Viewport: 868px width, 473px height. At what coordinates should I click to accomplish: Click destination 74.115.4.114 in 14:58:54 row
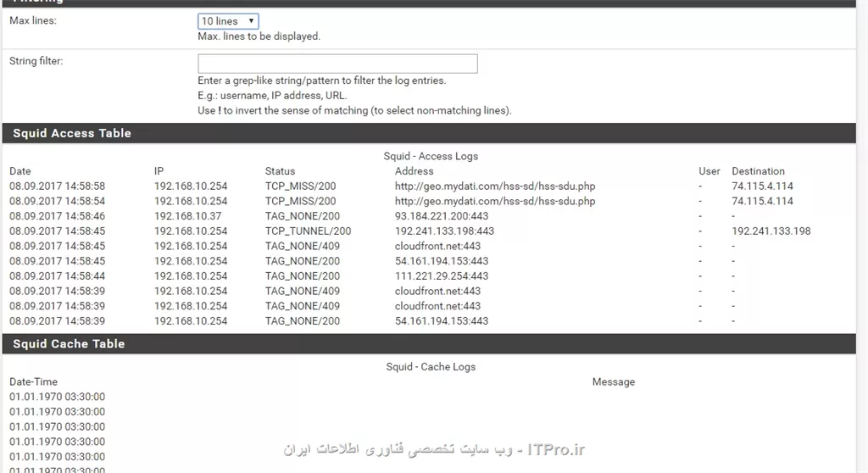(762, 201)
